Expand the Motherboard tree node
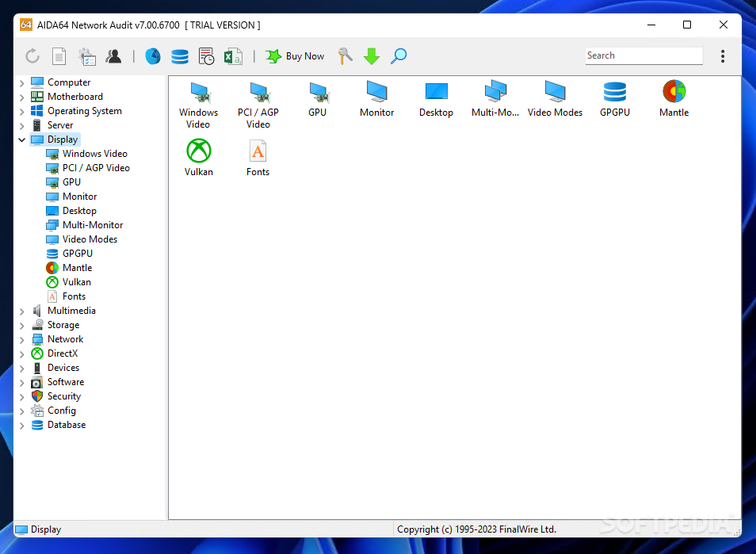756x554 pixels. [21, 97]
